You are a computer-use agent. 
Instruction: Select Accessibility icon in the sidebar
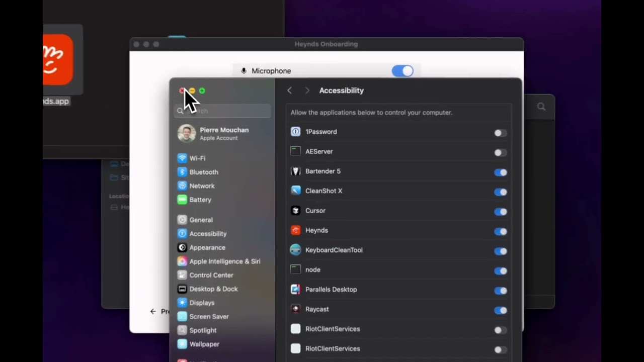point(182,234)
